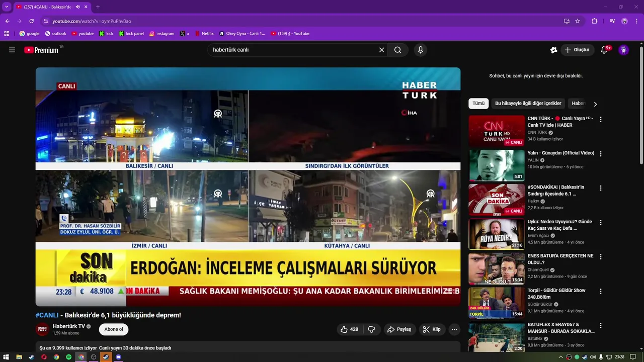The image size is (644, 362).
Task: Dislike the video with thumbs-down icon
Action: tap(371, 329)
